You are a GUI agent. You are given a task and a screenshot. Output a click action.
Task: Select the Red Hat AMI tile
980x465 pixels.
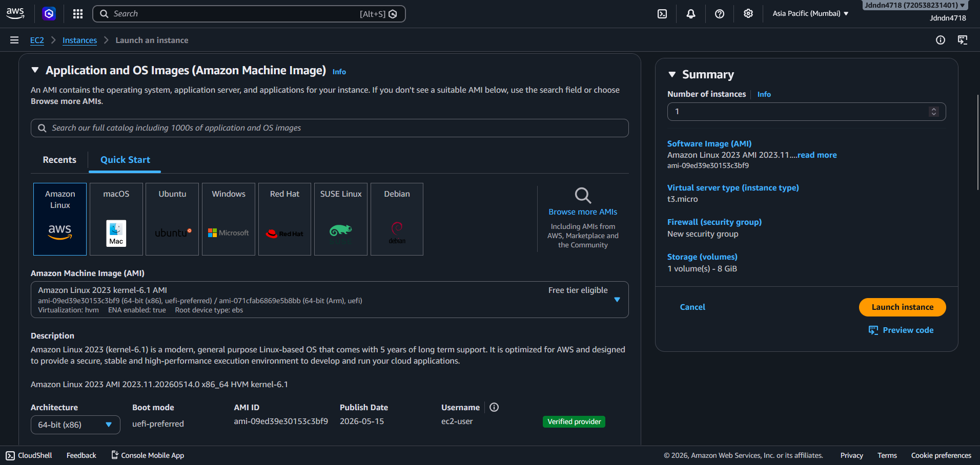coord(285,219)
